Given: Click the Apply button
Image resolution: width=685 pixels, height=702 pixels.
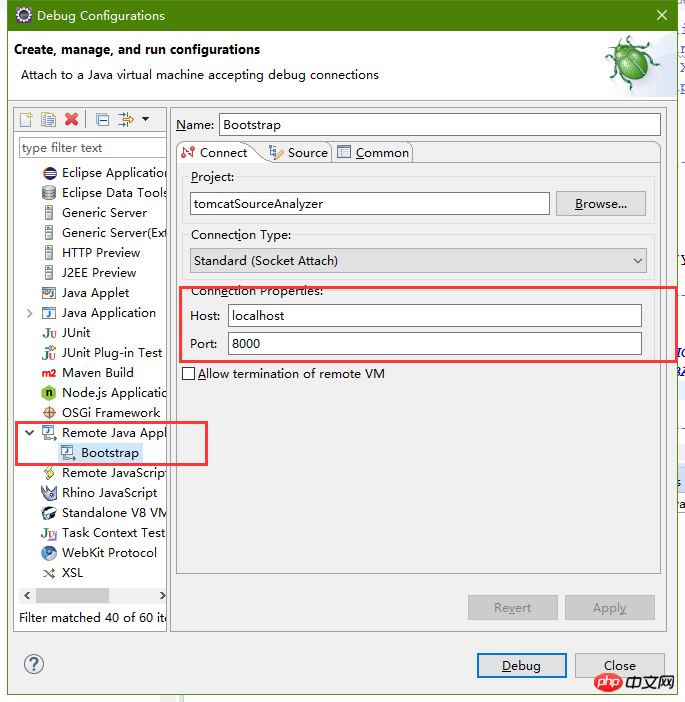Looking at the screenshot, I should pyautogui.click(x=610, y=608).
